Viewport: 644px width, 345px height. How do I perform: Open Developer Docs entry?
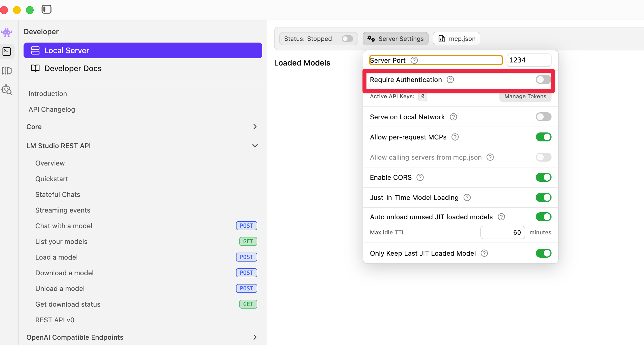143,68
